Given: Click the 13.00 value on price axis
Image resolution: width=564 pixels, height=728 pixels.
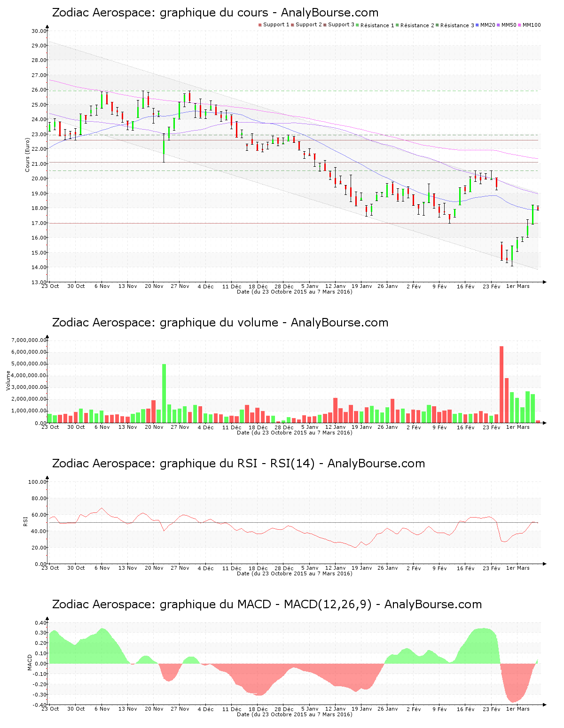Looking at the screenshot, I should [x=39, y=282].
